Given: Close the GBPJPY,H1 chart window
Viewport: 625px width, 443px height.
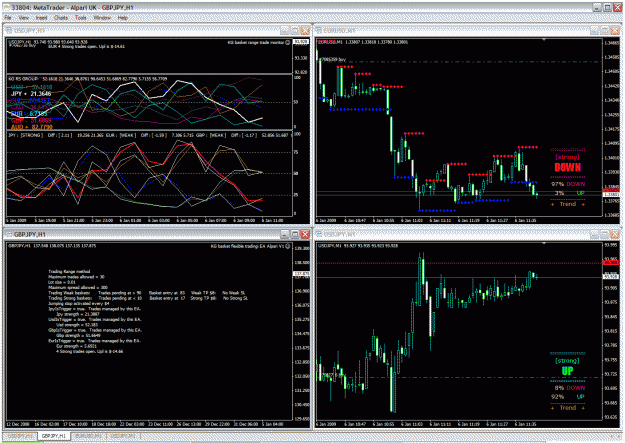Looking at the screenshot, I should pos(305,234).
